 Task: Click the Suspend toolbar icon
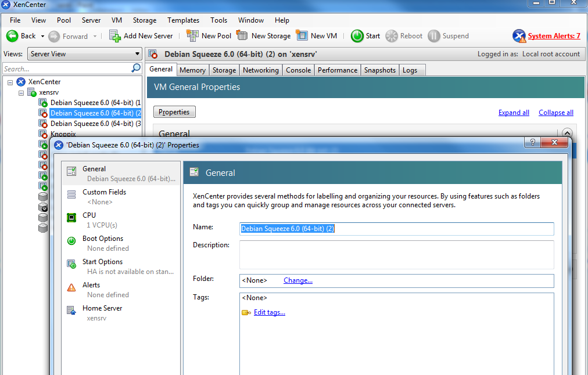click(434, 36)
